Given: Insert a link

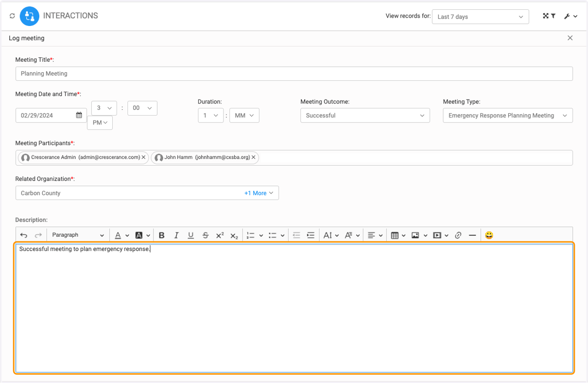Looking at the screenshot, I should (x=458, y=235).
